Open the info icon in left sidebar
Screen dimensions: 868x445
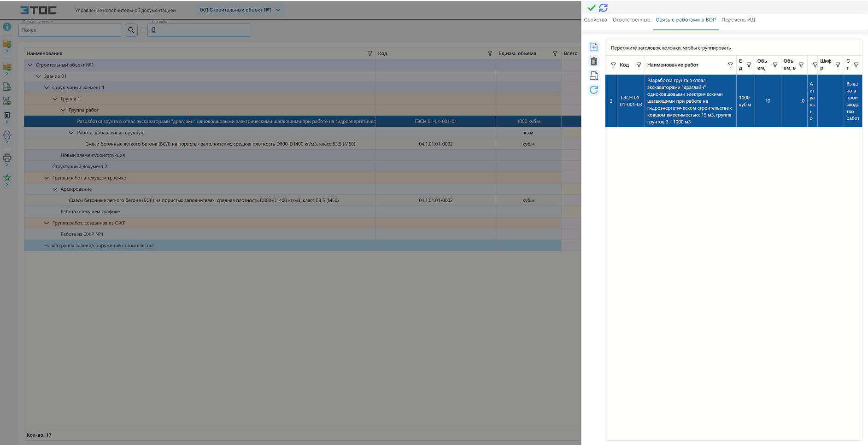[7, 27]
